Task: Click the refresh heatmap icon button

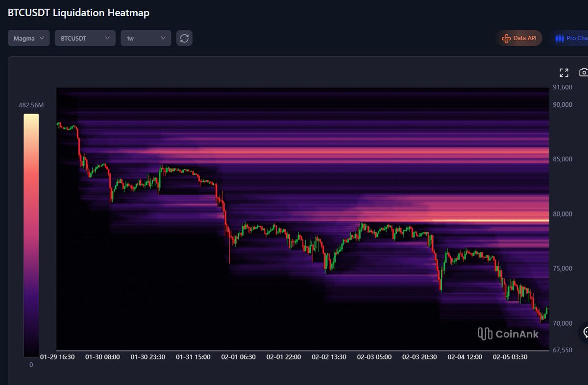Action: coord(184,38)
